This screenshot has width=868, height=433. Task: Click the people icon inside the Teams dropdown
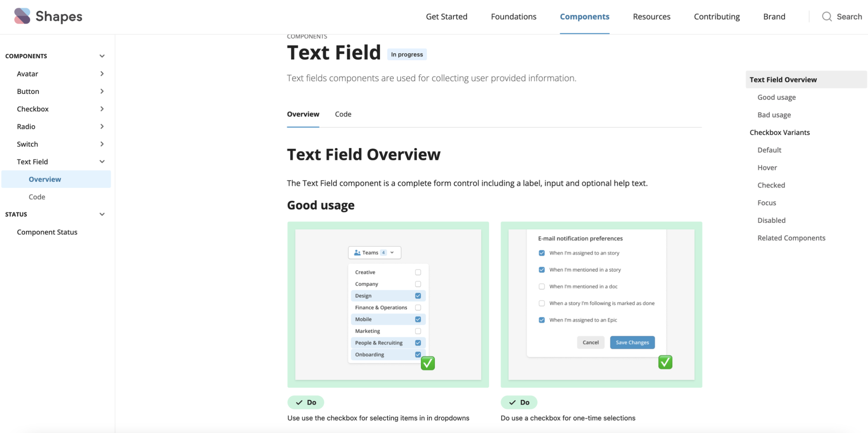[357, 252]
